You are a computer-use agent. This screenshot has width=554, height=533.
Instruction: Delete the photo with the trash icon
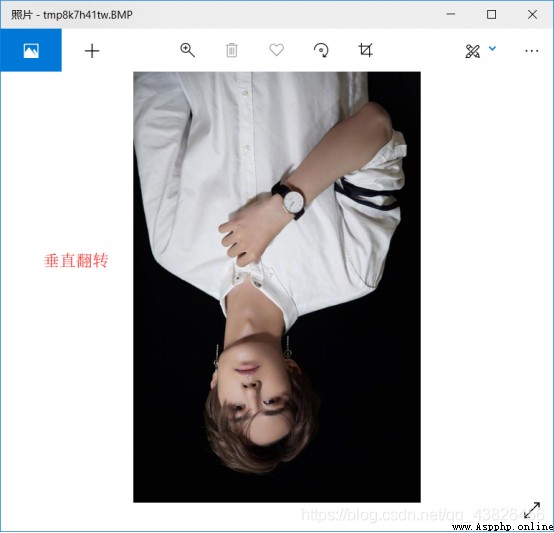(x=232, y=50)
